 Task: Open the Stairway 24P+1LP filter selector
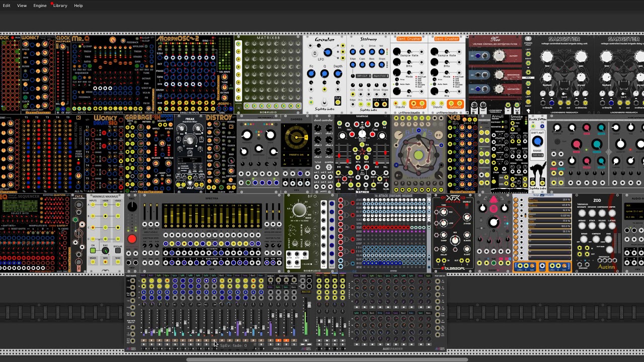(x=363, y=76)
